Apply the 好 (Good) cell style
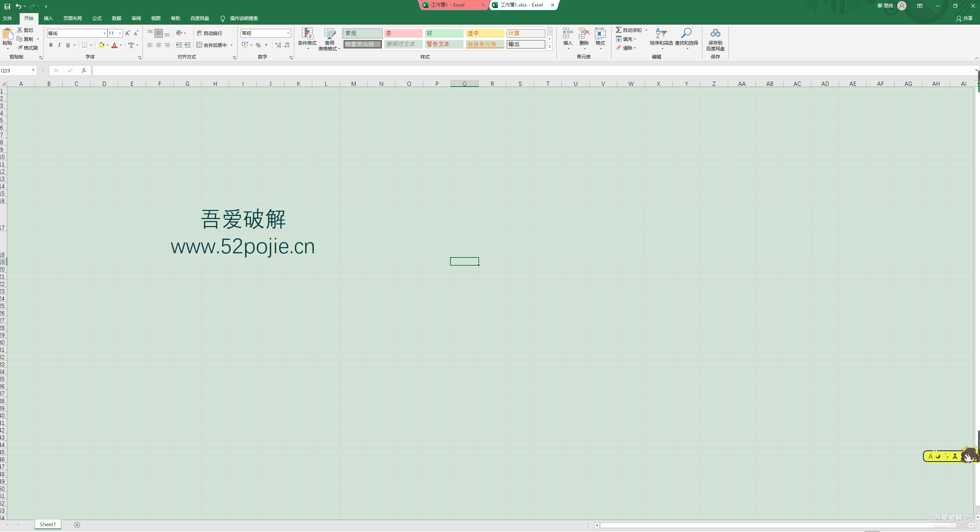 (444, 33)
